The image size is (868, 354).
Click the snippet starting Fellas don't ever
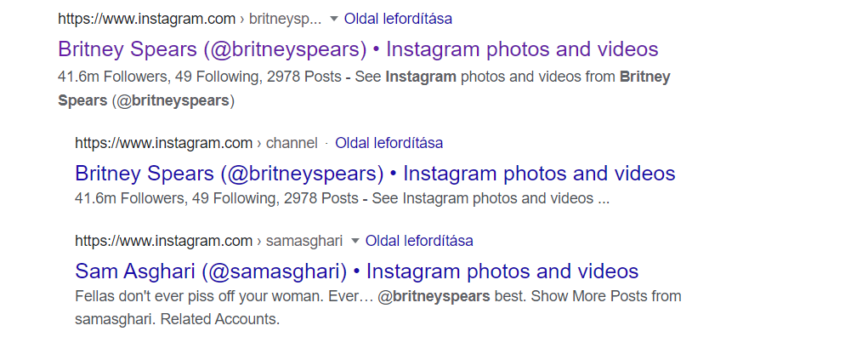pyautogui.click(x=378, y=308)
